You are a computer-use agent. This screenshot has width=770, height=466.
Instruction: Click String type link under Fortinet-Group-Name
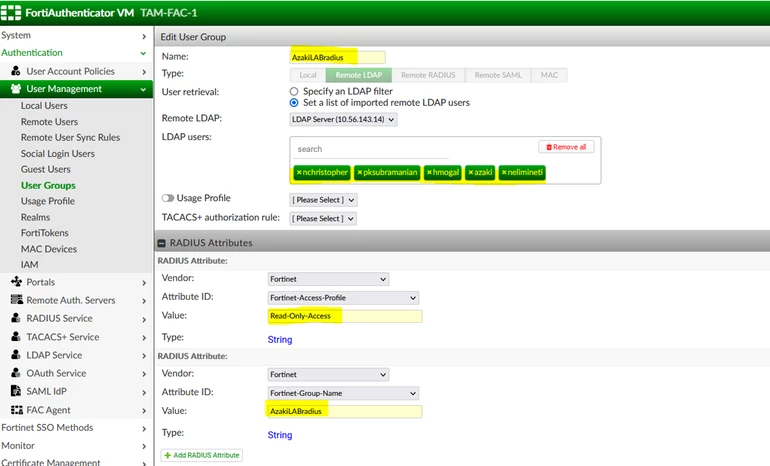click(x=280, y=435)
